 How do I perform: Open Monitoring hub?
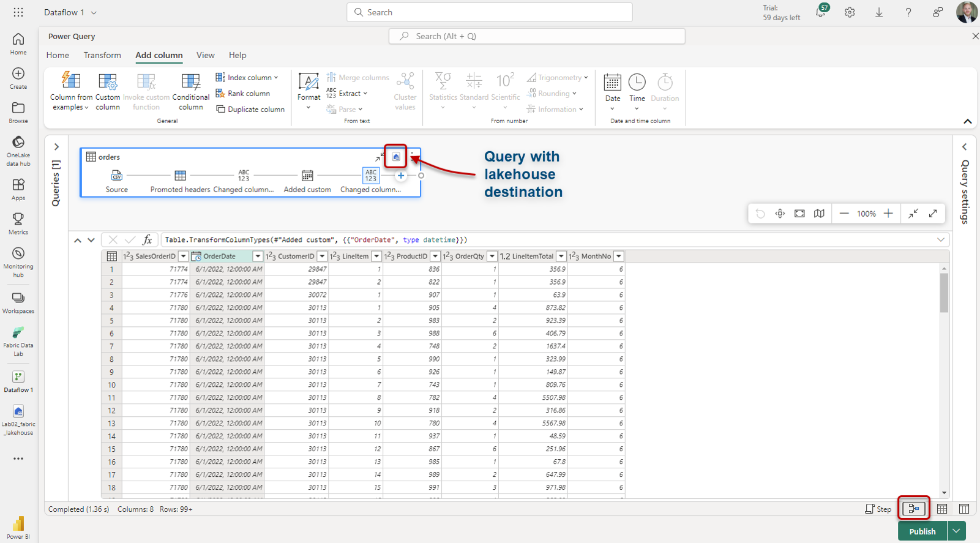tap(18, 262)
